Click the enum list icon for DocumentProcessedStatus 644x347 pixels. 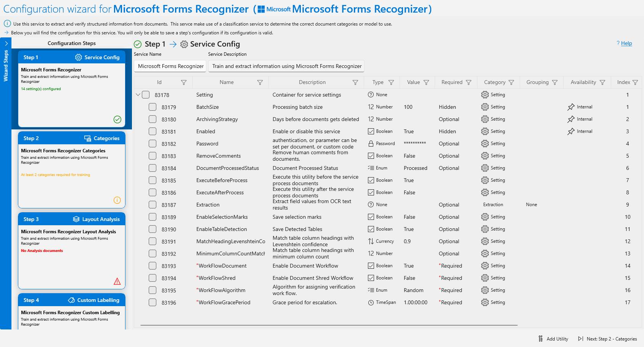[x=371, y=168]
